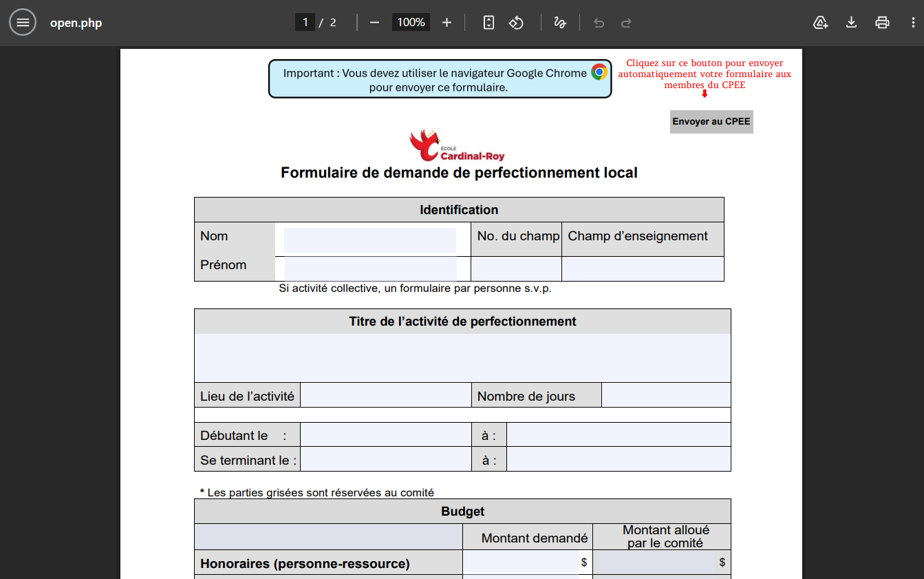Click the Nombre de jours field

click(x=665, y=395)
